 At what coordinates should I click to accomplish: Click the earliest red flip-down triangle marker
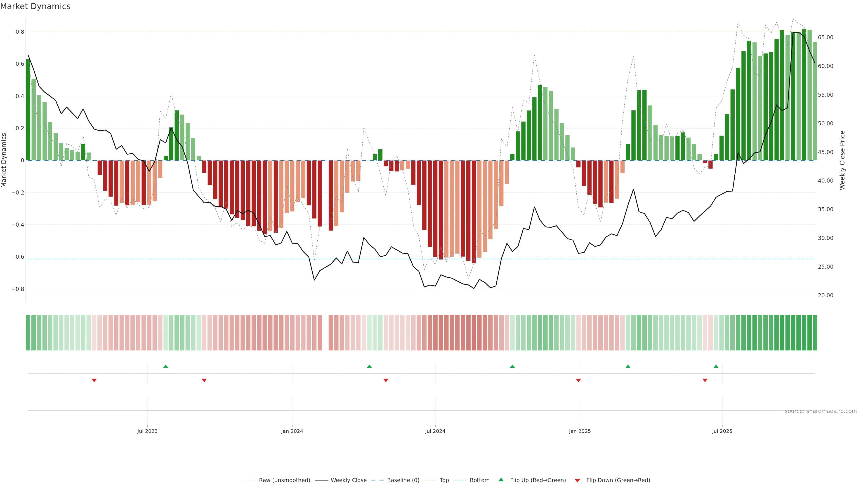[94, 380]
